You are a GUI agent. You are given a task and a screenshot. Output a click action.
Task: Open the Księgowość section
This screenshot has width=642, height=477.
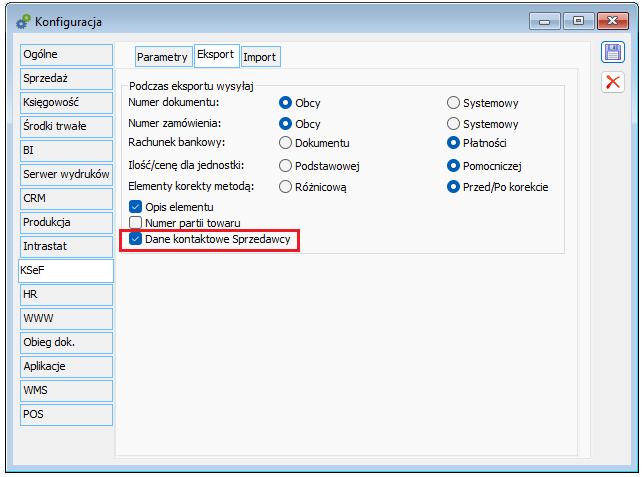(x=66, y=102)
